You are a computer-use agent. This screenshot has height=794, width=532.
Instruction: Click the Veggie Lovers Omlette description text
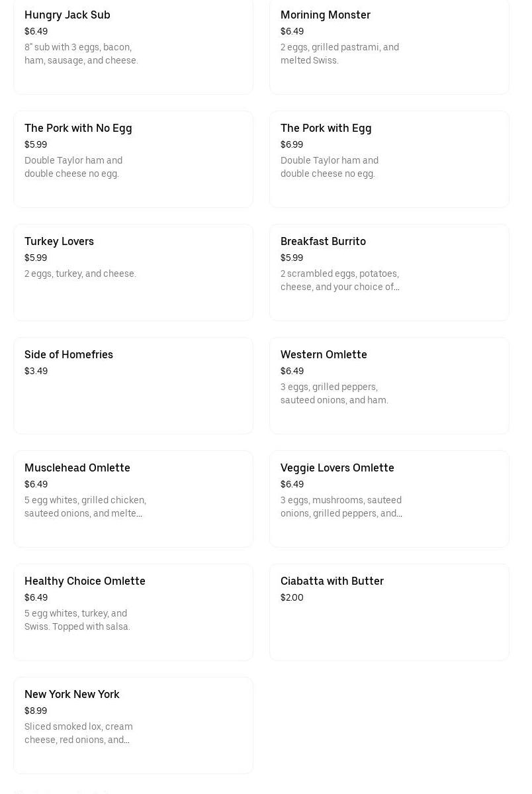tap(341, 507)
